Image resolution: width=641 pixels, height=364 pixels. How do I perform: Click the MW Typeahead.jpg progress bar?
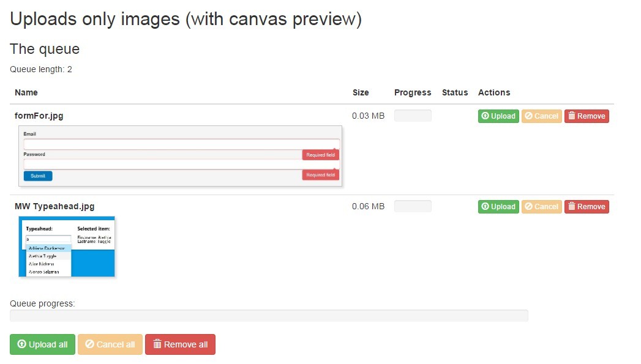[413, 206]
